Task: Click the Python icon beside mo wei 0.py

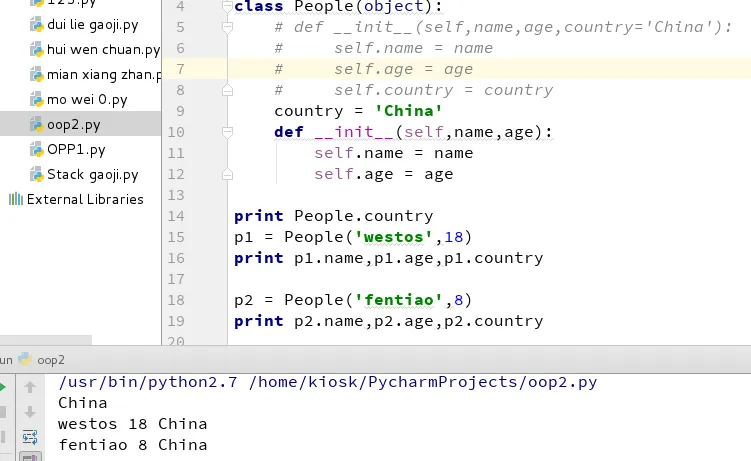Action: tap(36, 100)
